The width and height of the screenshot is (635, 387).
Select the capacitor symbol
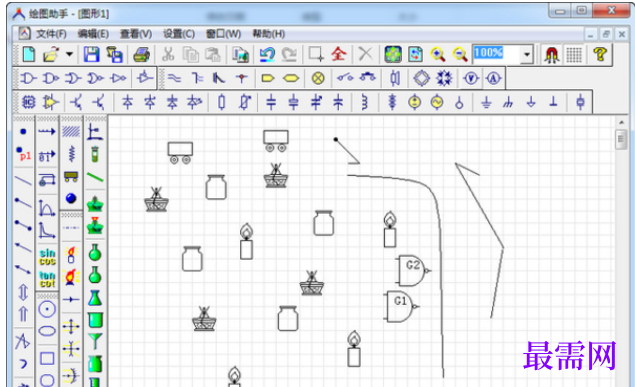271,102
